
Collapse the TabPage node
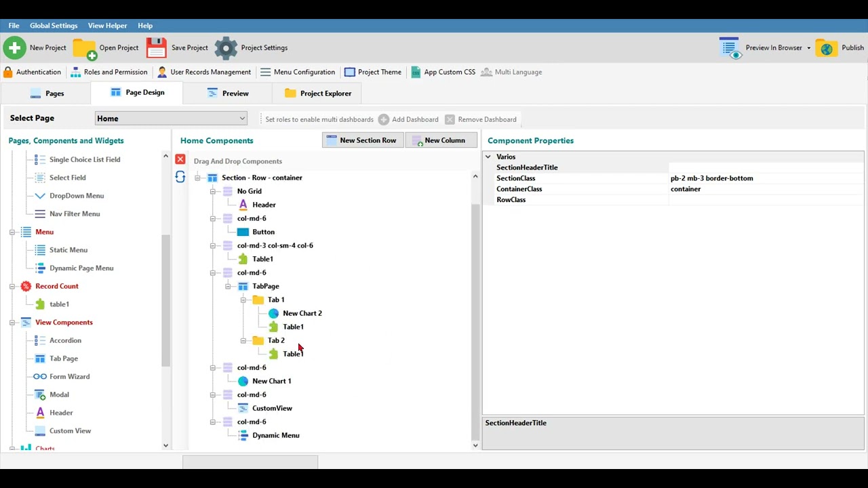point(228,286)
